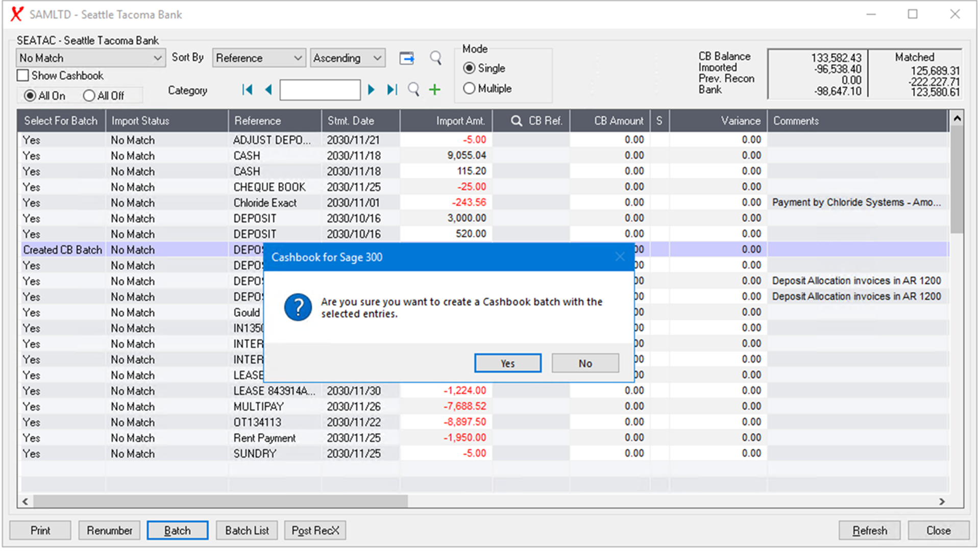Confirm batch creation with the Yes button

pyautogui.click(x=507, y=363)
